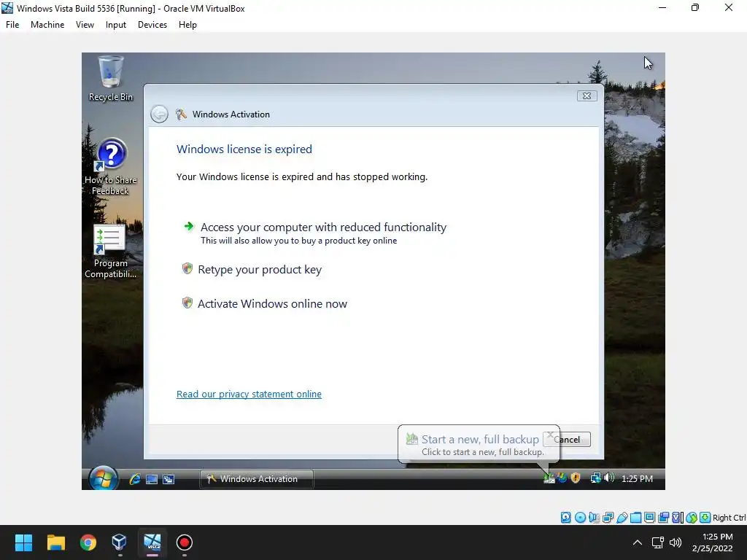Click Vista volume speaker tray icon
This screenshot has height=560, width=747.
click(609, 478)
